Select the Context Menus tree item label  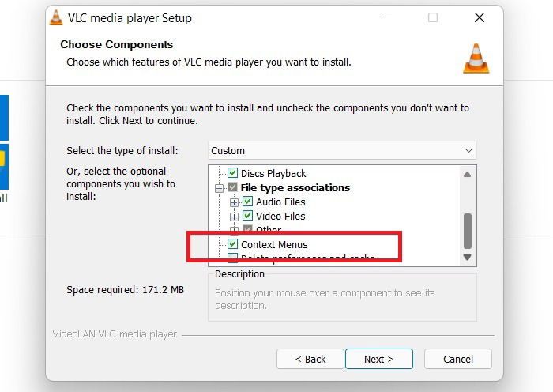(x=274, y=244)
